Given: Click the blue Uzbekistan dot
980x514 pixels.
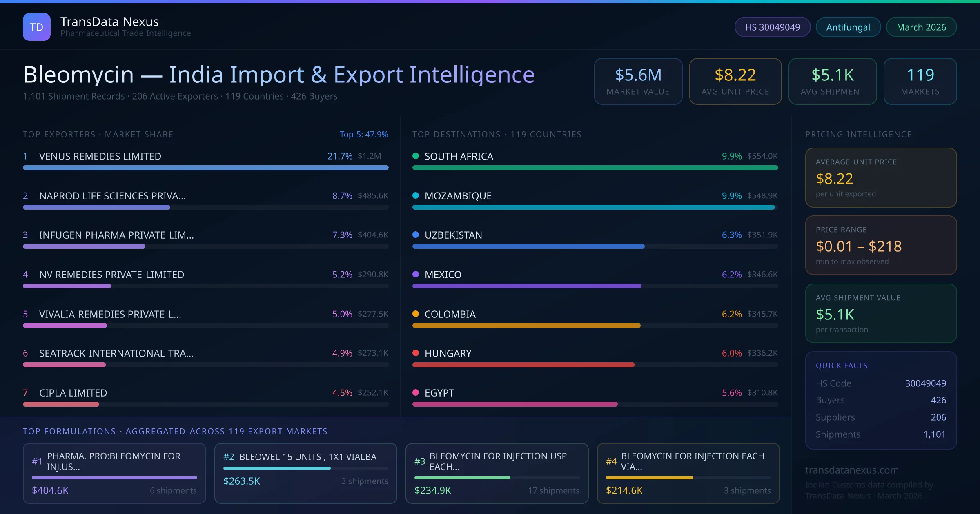Looking at the screenshot, I should (416, 235).
